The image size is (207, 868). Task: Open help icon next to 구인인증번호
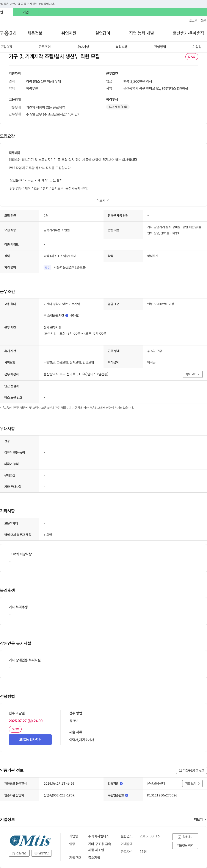[x=126, y=796]
